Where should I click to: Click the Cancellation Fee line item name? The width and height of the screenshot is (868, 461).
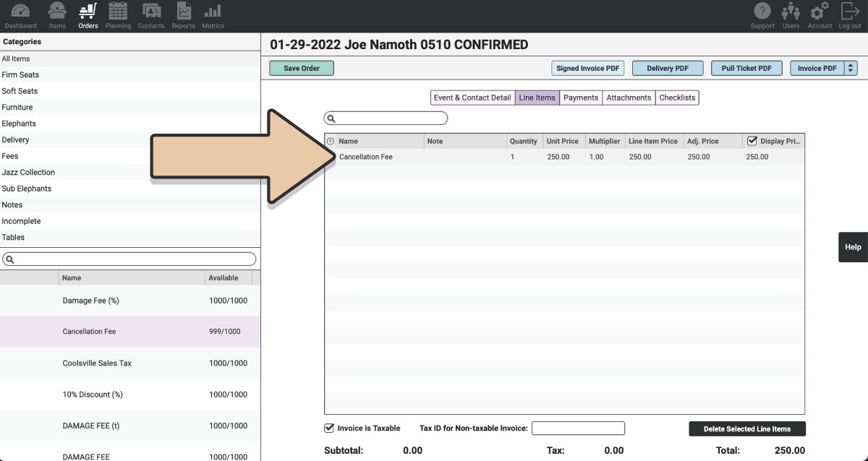tap(366, 157)
